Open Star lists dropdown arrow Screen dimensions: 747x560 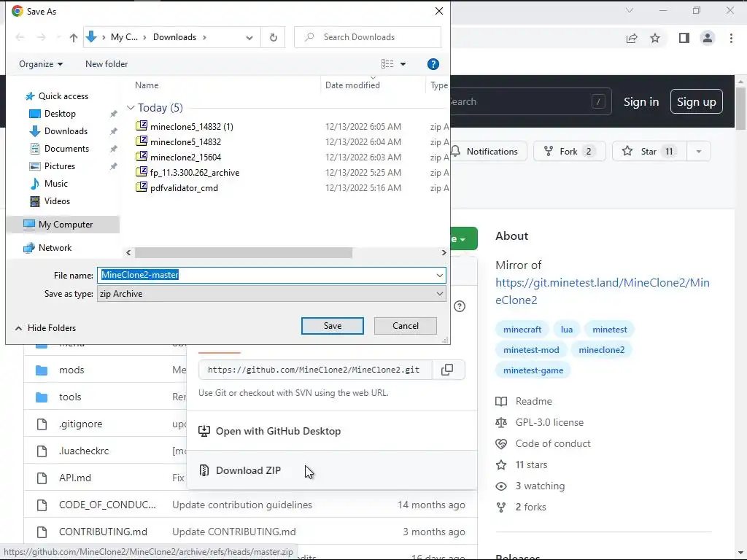click(698, 152)
